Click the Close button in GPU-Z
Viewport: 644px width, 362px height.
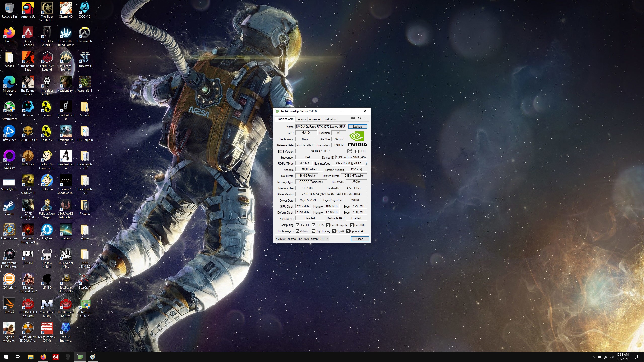[360, 239]
